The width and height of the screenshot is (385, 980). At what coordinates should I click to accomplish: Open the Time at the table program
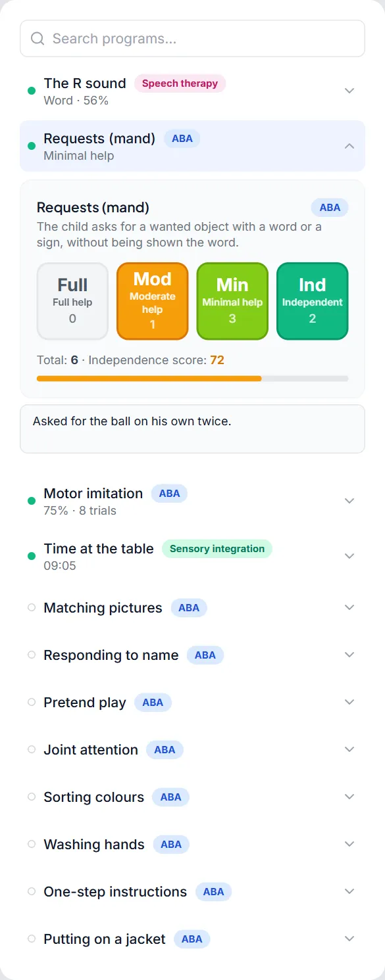click(x=192, y=556)
